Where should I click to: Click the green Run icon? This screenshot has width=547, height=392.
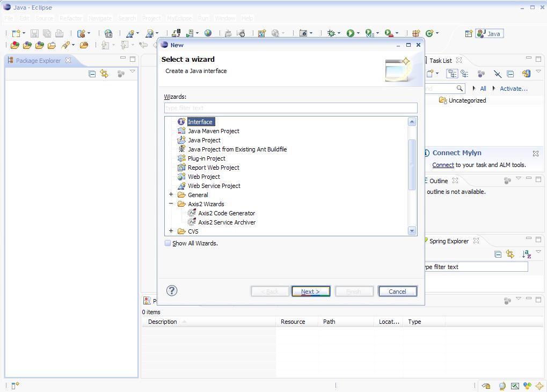[350, 33]
